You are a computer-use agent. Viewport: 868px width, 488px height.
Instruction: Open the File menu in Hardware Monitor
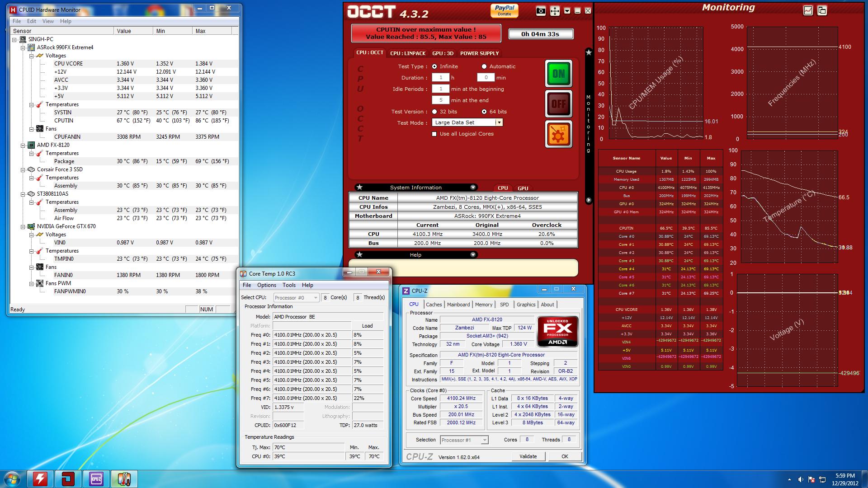point(17,21)
